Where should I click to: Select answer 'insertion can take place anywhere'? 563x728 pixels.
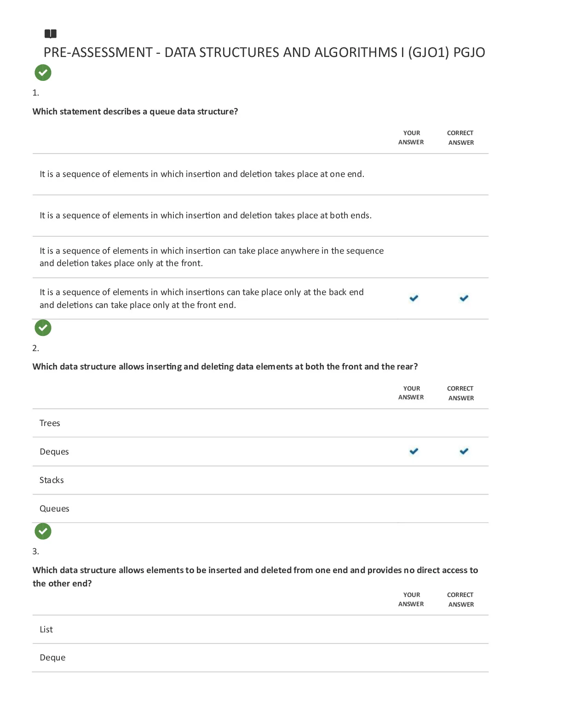pyautogui.click(x=260, y=257)
